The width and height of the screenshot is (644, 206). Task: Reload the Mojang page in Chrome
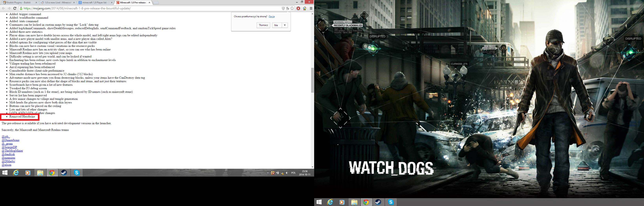pyautogui.click(x=15, y=8)
